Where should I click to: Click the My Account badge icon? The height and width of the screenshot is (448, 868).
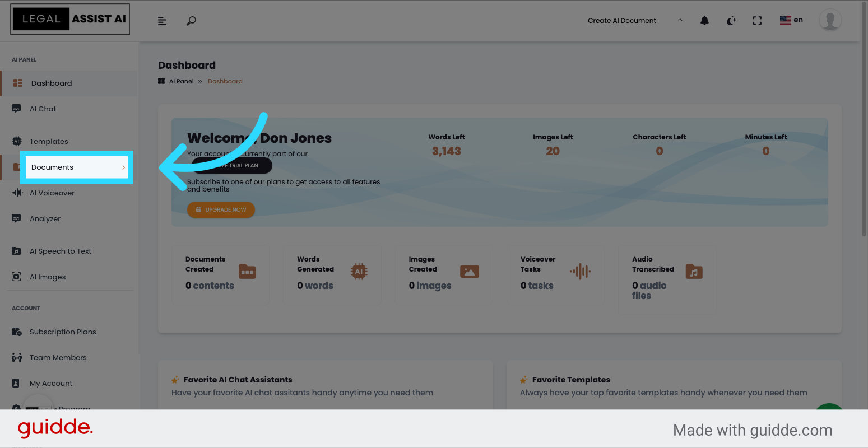tap(16, 383)
